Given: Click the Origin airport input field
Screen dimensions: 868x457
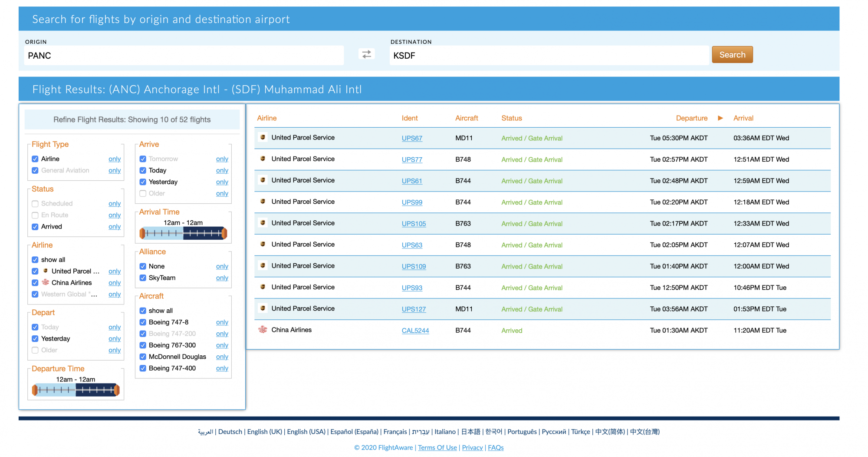Looking at the screenshot, I should point(184,56).
